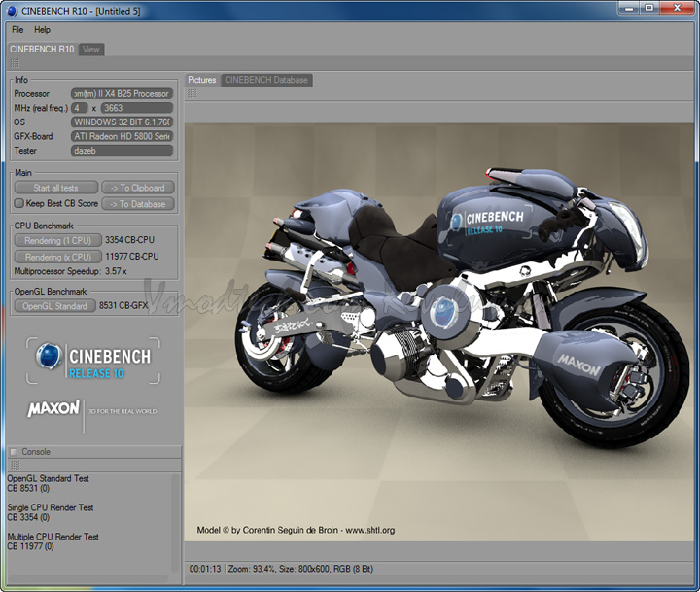This screenshot has height=592, width=700.
Task: Click the 8531 CB-GFX score
Action: click(123, 306)
